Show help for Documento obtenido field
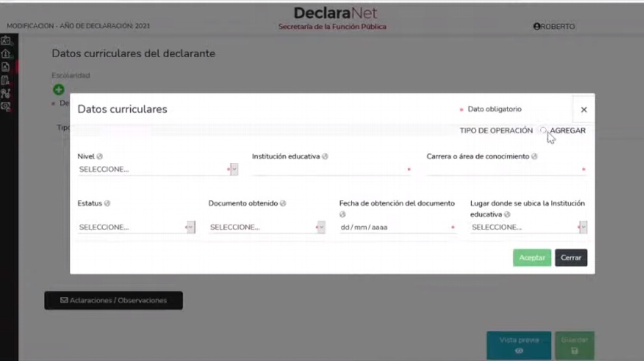The width and height of the screenshot is (644, 361). click(283, 203)
